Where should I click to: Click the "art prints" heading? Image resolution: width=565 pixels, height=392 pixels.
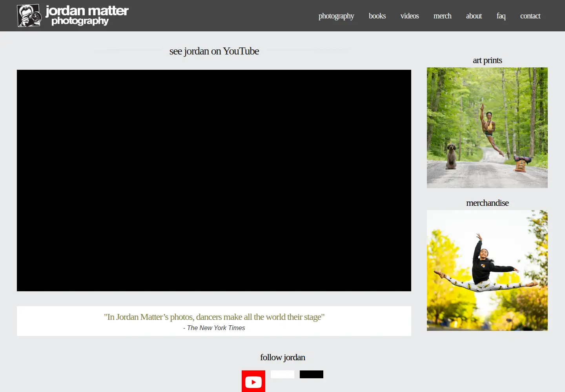(x=487, y=60)
